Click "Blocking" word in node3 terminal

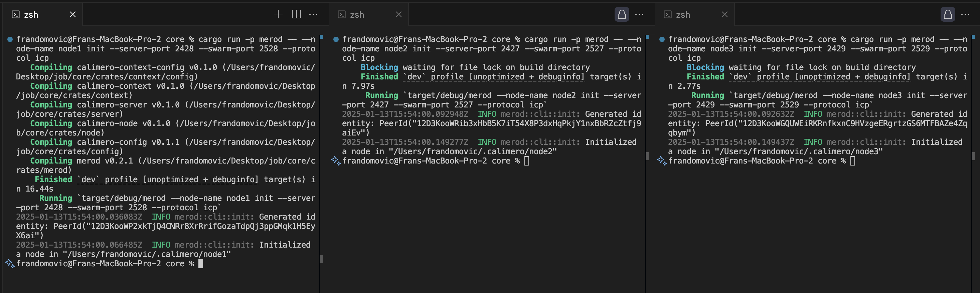pos(705,67)
